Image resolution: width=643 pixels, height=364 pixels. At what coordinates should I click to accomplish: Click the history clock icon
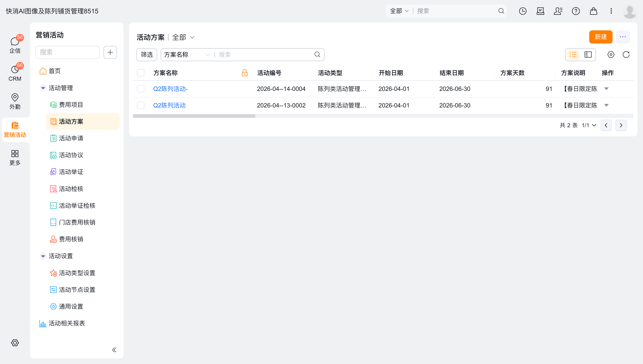tap(523, 11)
